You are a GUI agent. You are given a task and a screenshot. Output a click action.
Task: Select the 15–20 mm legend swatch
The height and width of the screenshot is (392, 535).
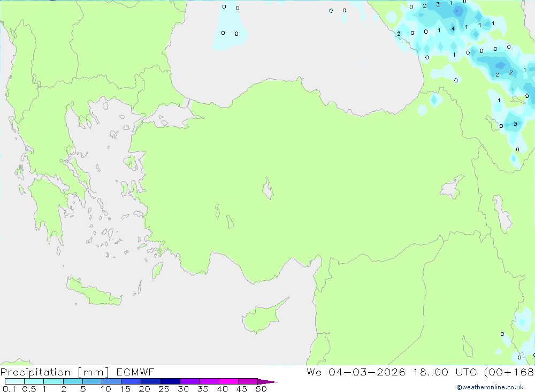pyautogui.click(x=132, y=381)
